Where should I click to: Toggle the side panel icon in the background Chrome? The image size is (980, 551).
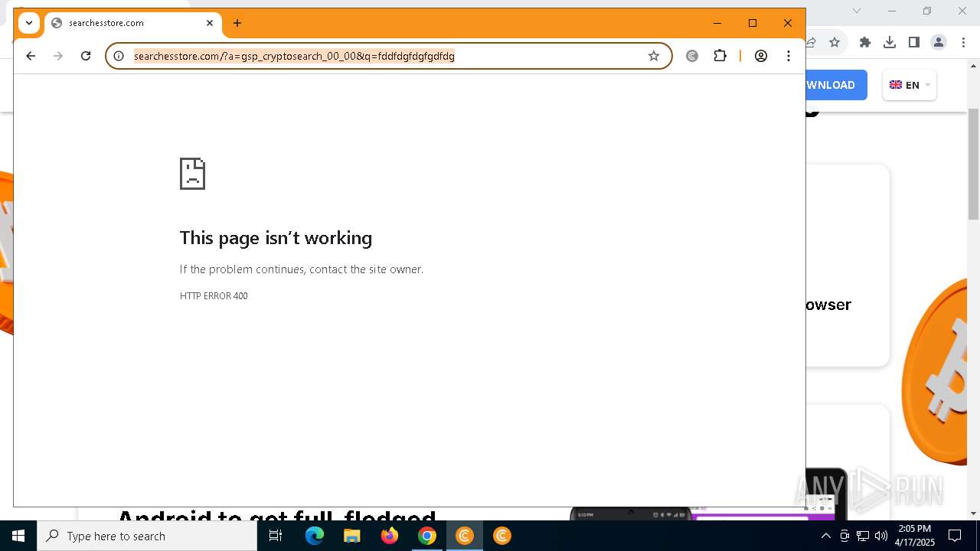pos(914,43)
